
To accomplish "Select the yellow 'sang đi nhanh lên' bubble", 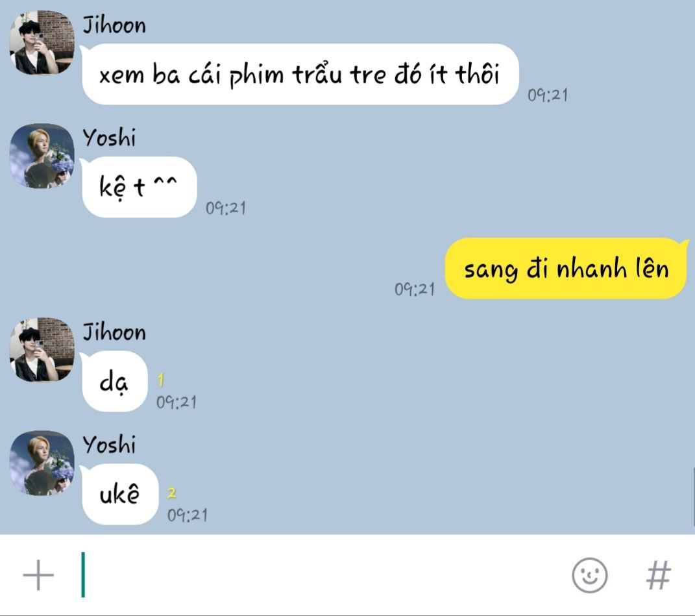I will [566, 268].
